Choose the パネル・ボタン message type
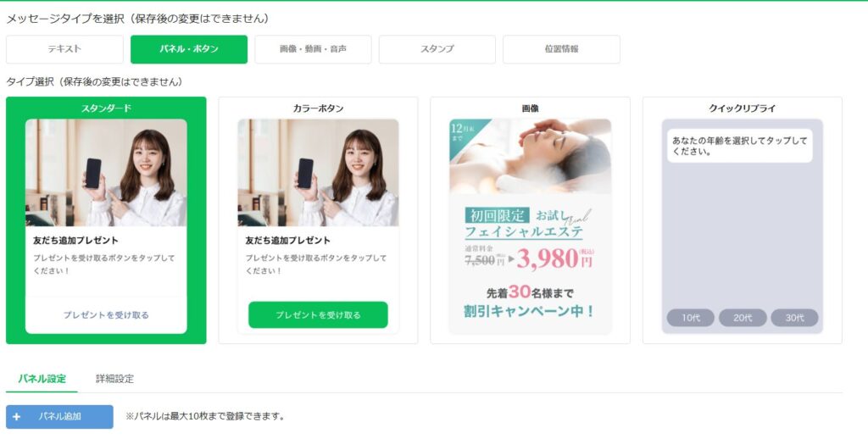The image size is (868, 439). click(189, 49)
